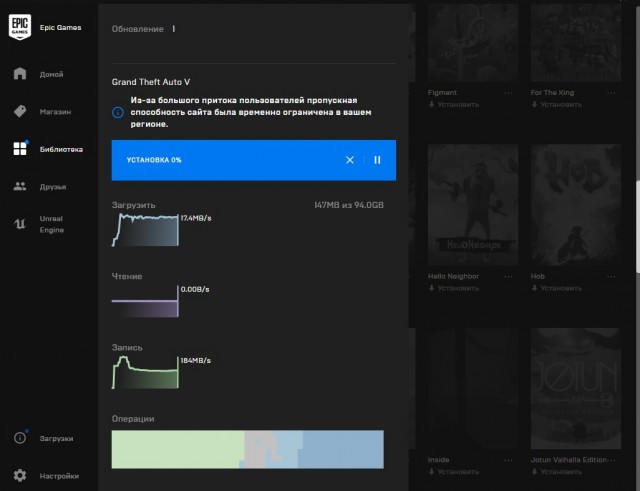Go to Магазин in sidebar
Image resolution: width=640 pixels, height=491 pixels.
pyautogui.click(x=55, y=111)
